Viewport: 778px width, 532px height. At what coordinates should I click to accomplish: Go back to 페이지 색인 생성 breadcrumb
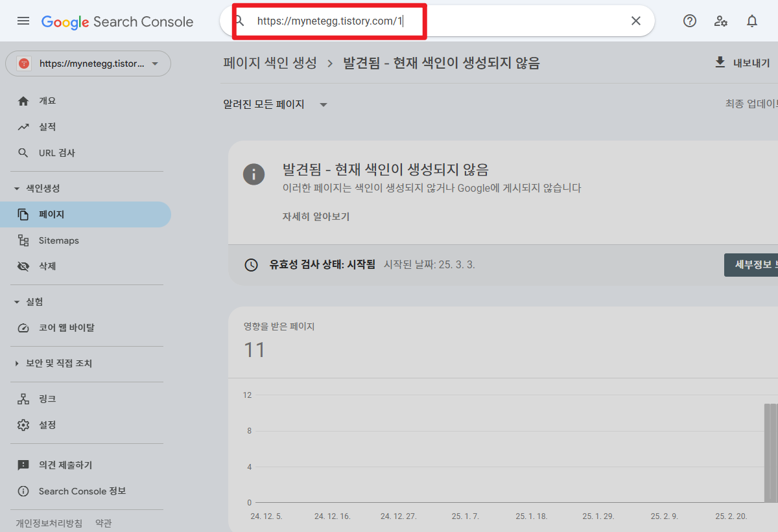click(270, 63)
